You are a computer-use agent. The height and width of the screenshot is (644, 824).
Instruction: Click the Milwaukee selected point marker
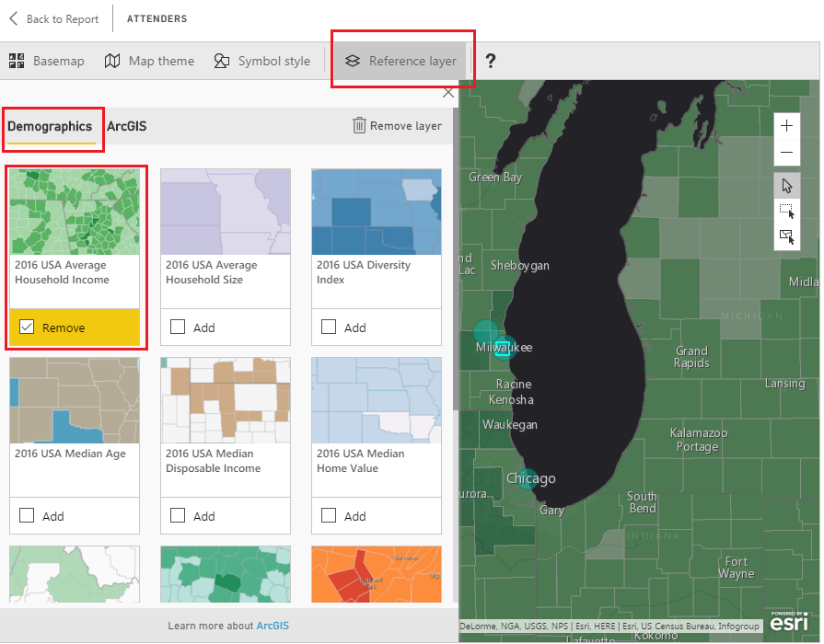(x=503, y=349)
